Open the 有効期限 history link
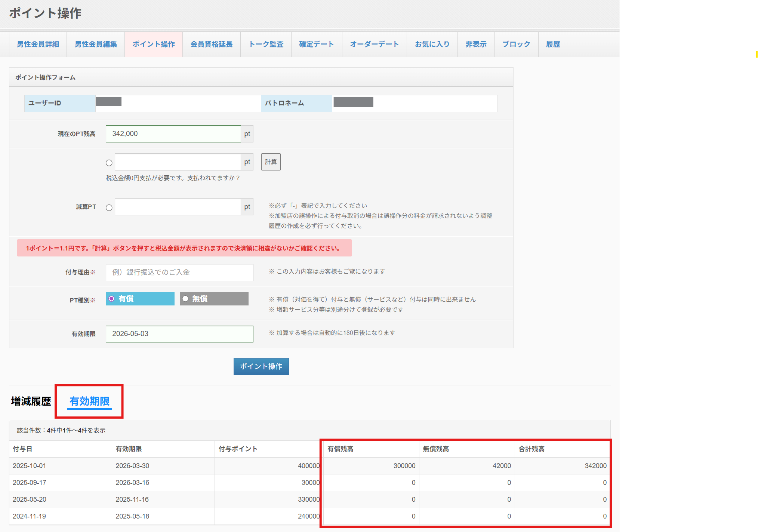This screenshot has height=532, width=758. [x=89, y=401]
